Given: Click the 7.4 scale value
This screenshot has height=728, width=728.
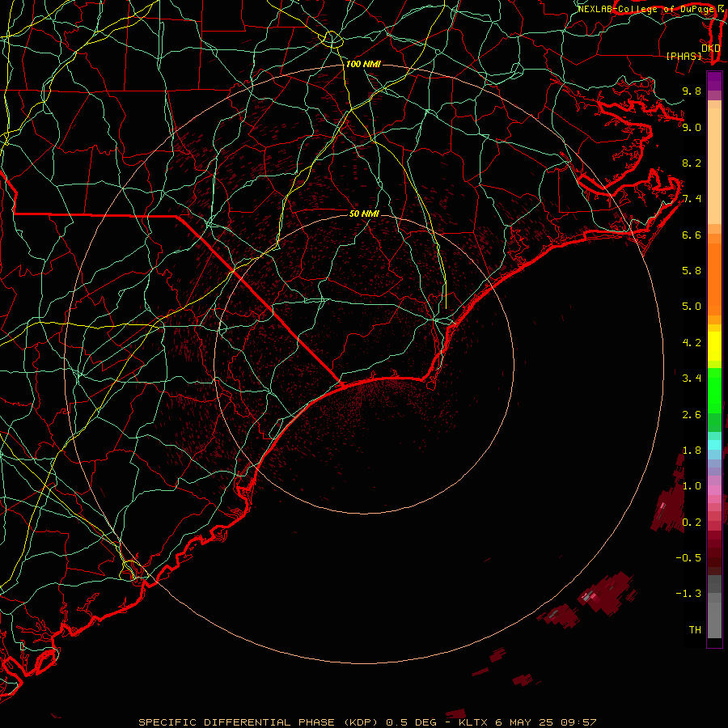Looking at the screenshot, I should pyautogui.click(x=692, y=199).
